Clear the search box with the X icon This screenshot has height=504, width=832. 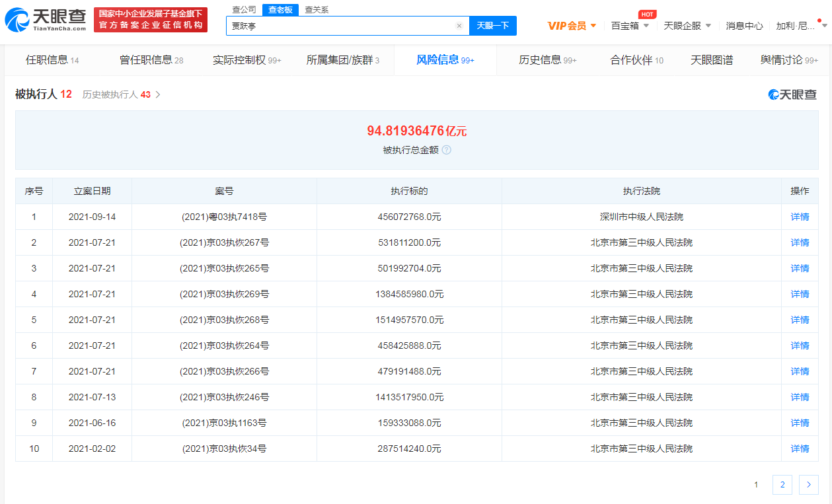[x=459, y=26]
